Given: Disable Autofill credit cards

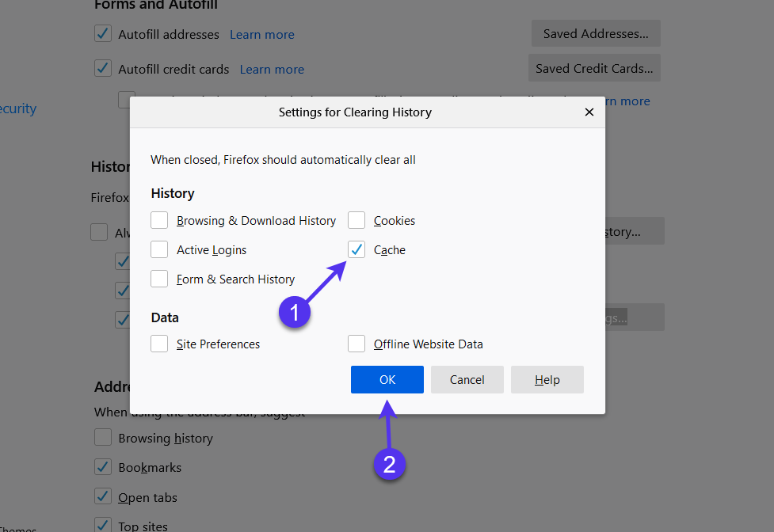Looking at the screenshot, I should click(102, 68).
